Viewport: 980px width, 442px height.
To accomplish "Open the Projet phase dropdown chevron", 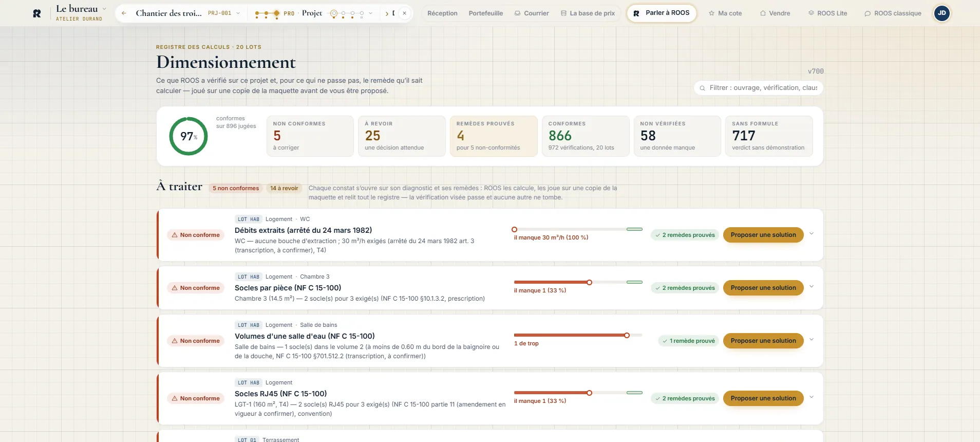I will point(370,13).
